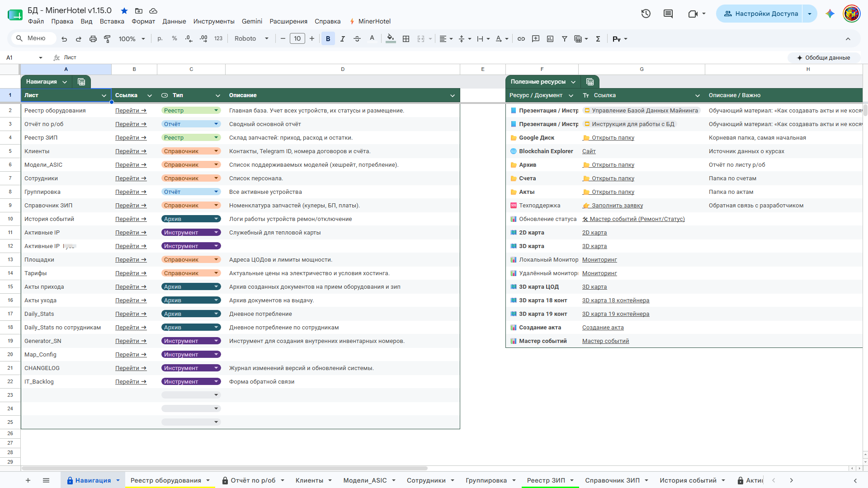The height and width of the screenshot is (488, 868).
Task: Click the Meet camera icon
Action: 693,14
